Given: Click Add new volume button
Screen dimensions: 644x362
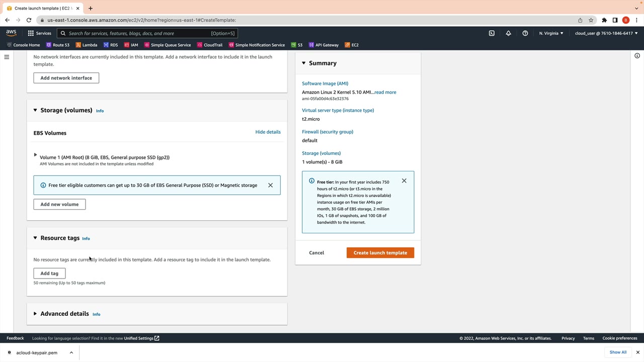Looking at the screenshot, I should tap(59, 204).
